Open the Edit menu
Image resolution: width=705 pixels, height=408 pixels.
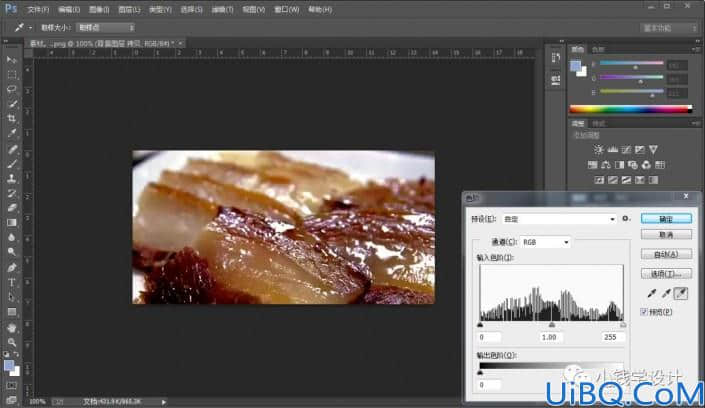69,9
